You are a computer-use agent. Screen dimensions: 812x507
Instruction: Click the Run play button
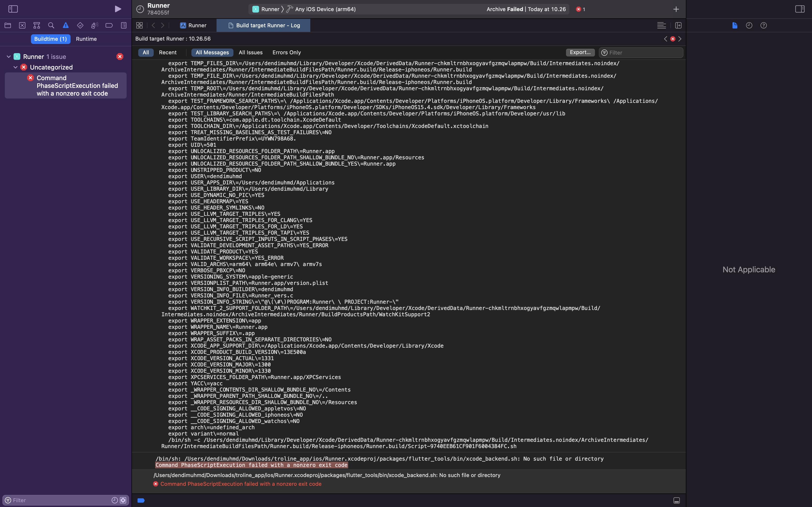click(118, 9)
